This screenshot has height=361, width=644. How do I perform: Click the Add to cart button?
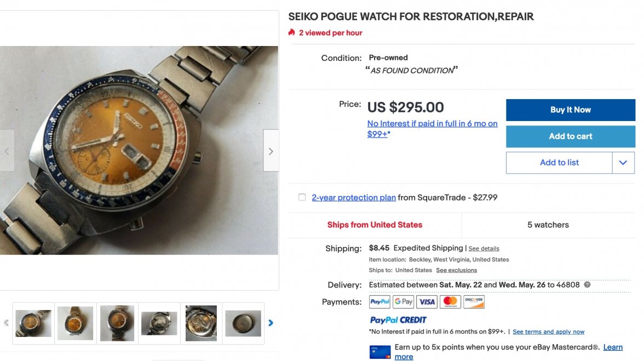tap(570, 136)
